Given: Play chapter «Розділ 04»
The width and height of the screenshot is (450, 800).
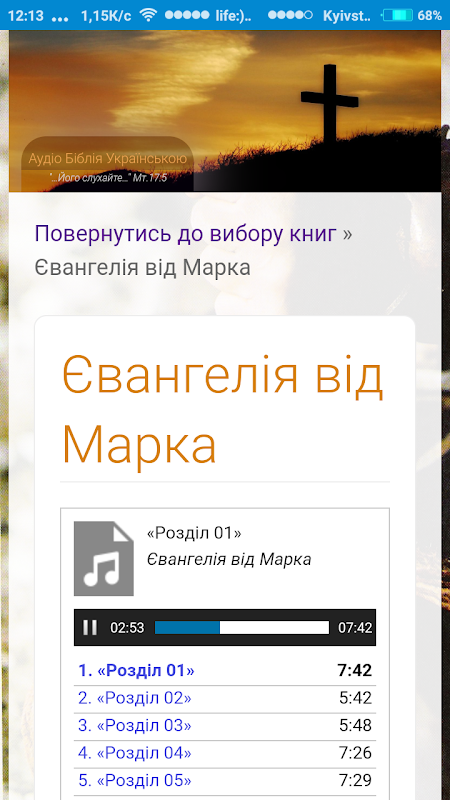Looking at the screenshot, I should 135,753.
